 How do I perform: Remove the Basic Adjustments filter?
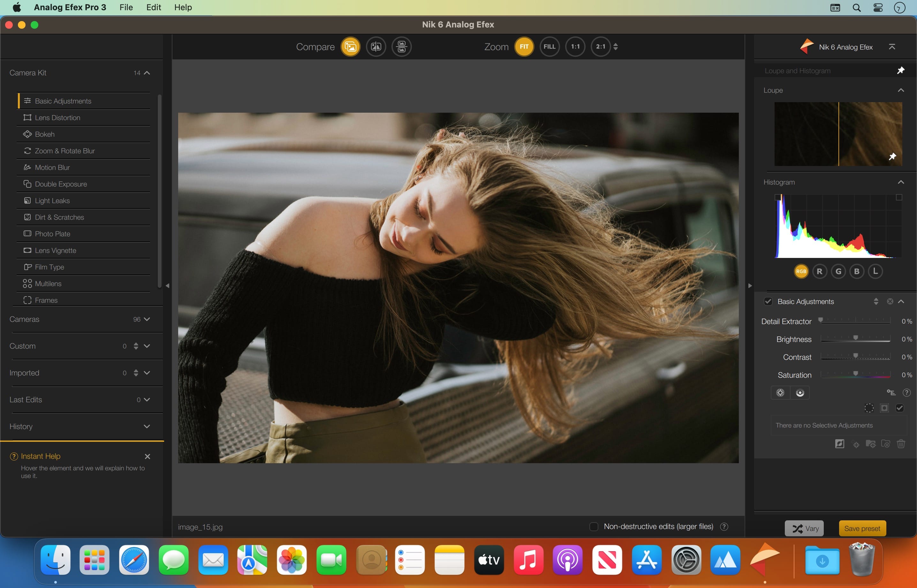[890, 301]
